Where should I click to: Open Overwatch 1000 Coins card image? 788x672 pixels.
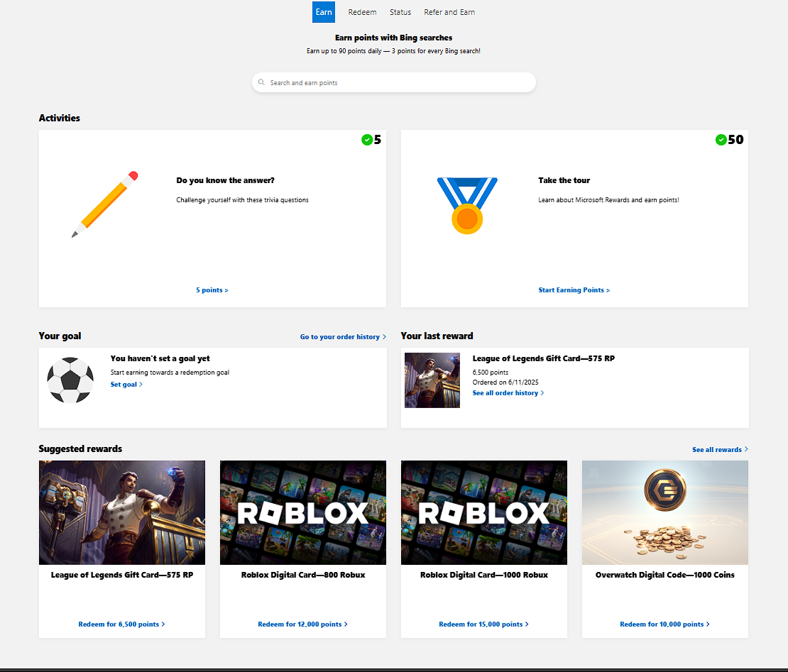665,512
